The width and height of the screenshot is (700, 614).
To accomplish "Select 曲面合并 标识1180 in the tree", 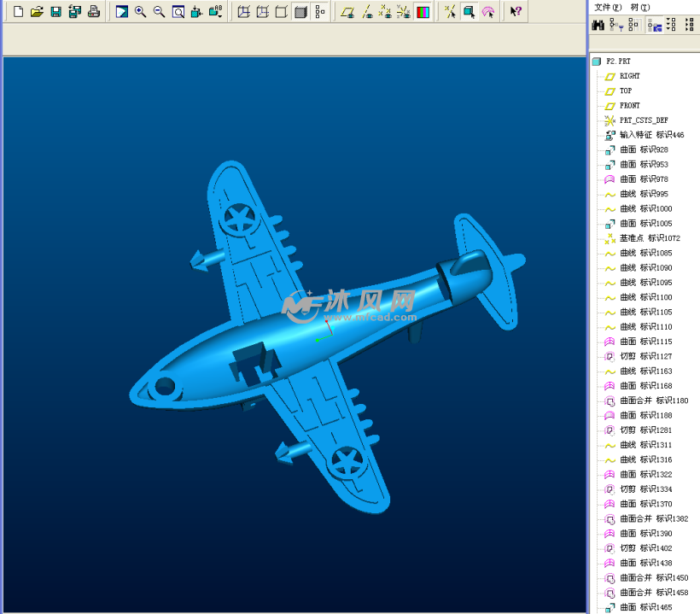I will [653, 401].
